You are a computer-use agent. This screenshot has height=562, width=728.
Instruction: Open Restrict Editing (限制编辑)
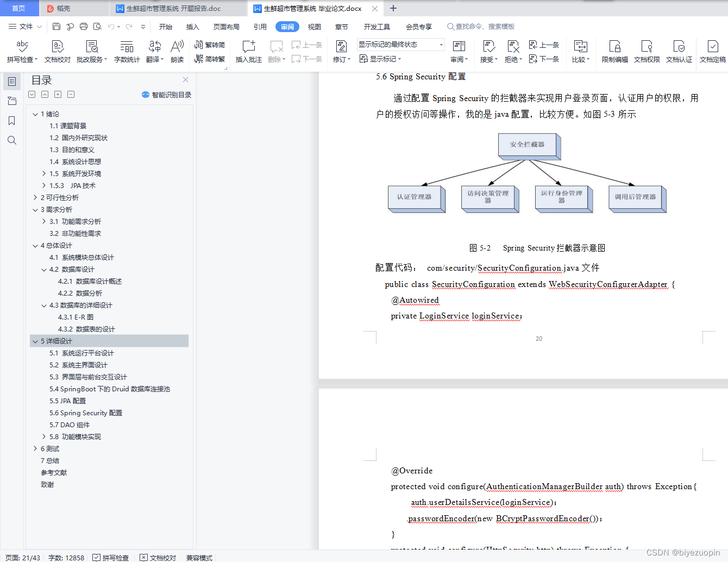click(615, 52)
